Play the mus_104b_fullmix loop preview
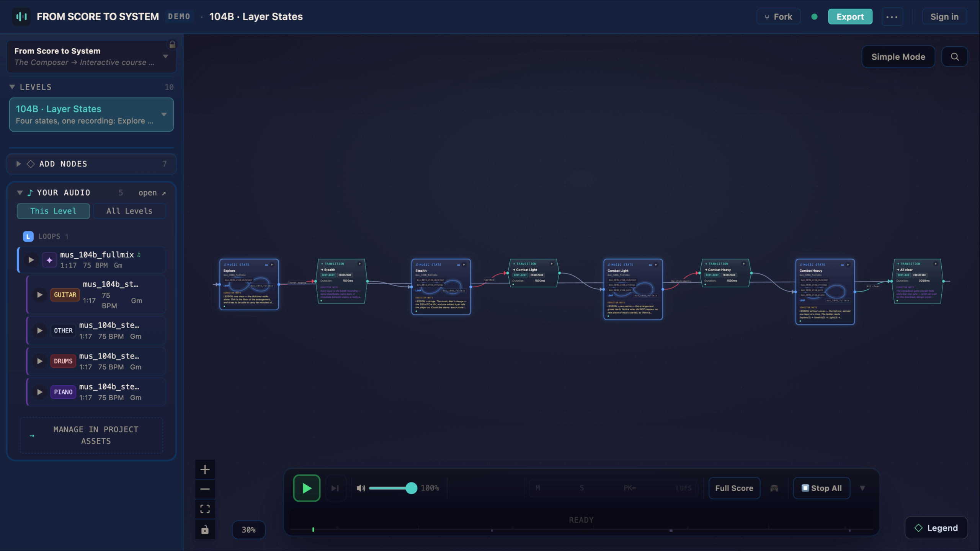 pos(31,260)
